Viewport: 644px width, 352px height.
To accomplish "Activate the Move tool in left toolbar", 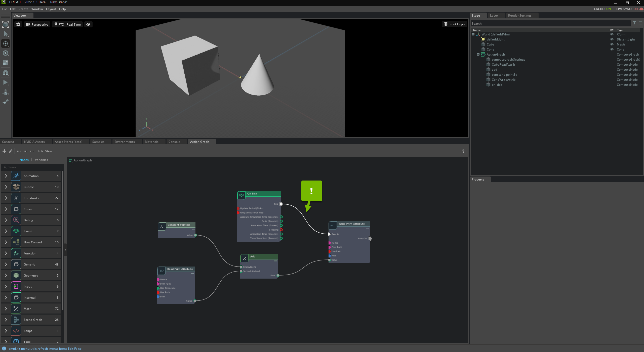I will 6,43.
